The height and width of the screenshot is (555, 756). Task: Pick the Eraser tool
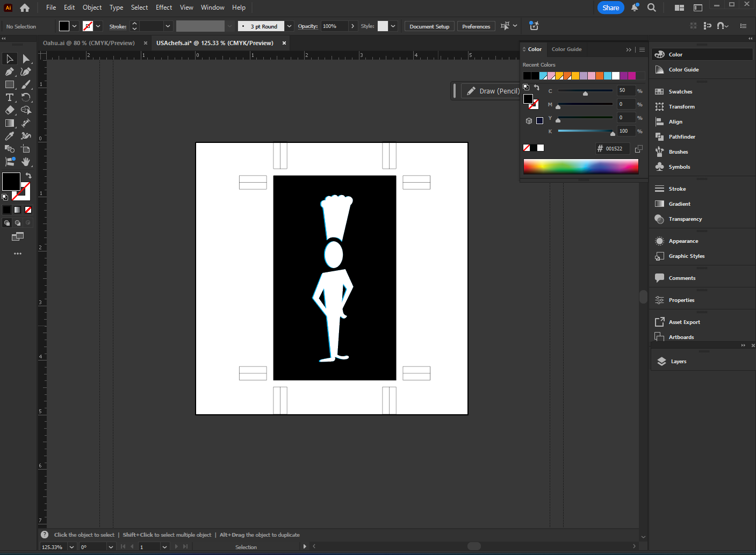(x=10, y=110)
